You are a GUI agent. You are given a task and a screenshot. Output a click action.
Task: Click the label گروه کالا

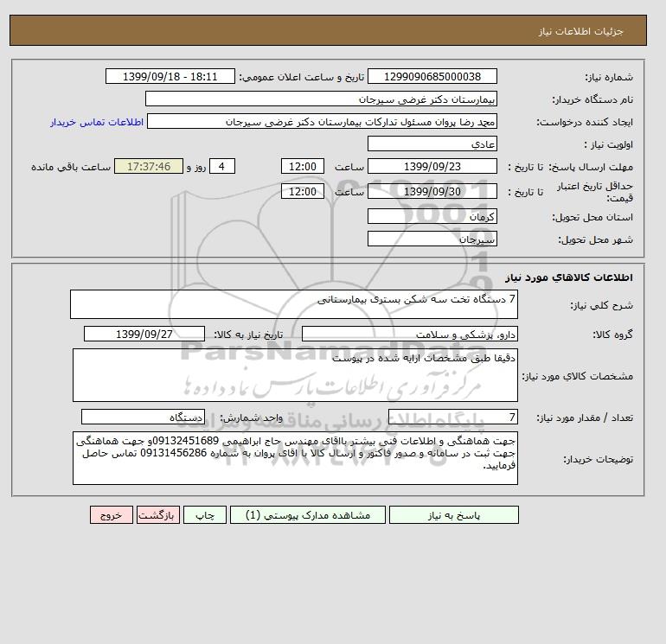tap(613, 335)
